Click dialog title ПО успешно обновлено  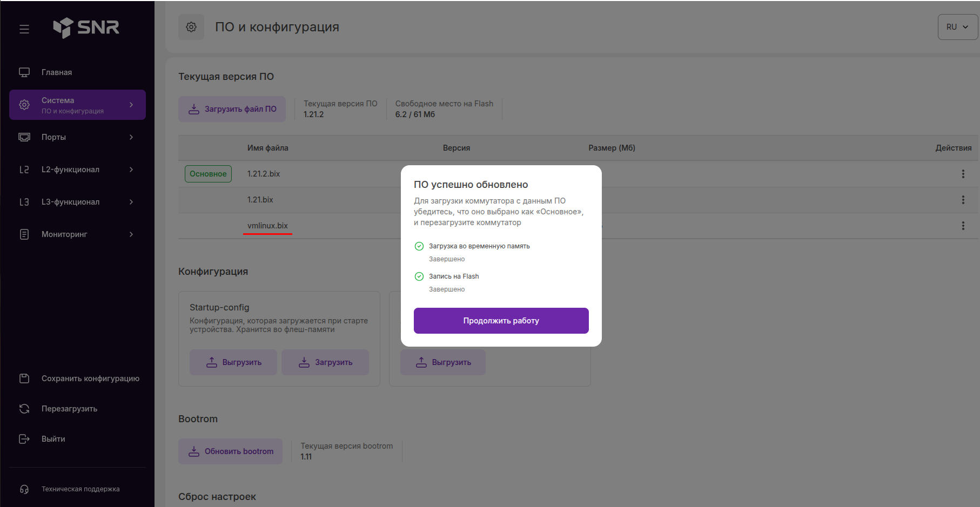click(471, 185)
